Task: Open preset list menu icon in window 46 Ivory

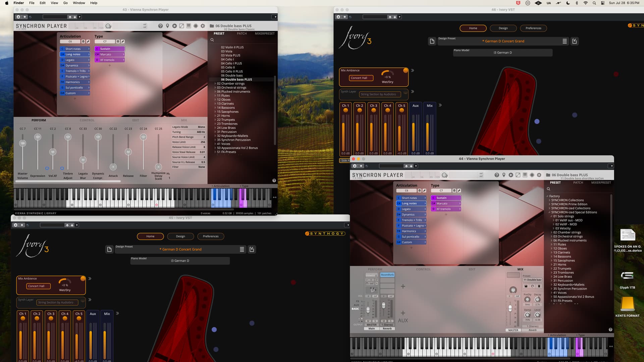Action: click(x=565, y=41)
